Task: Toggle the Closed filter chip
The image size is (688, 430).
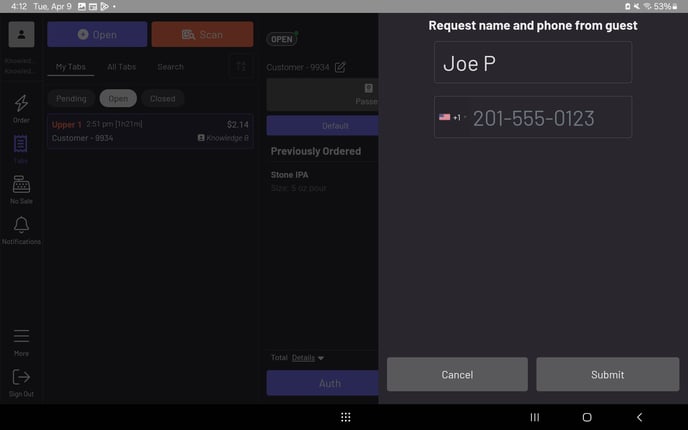Action: click(x=162, y=99)
